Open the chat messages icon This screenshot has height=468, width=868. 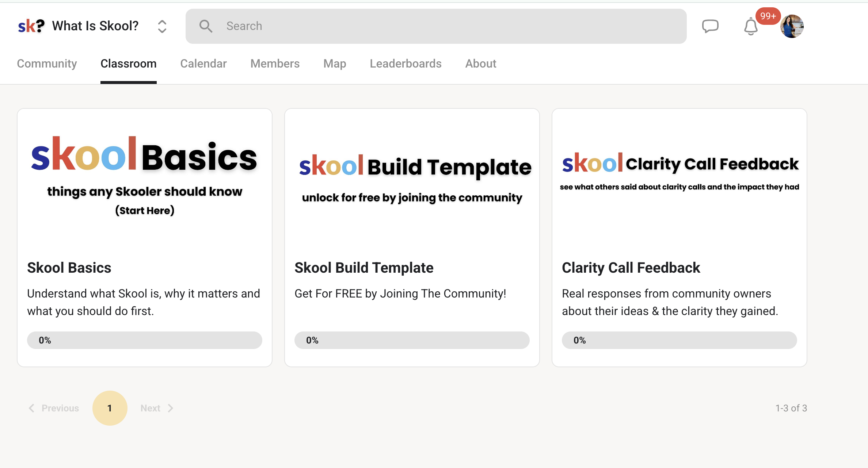(710, 26)
